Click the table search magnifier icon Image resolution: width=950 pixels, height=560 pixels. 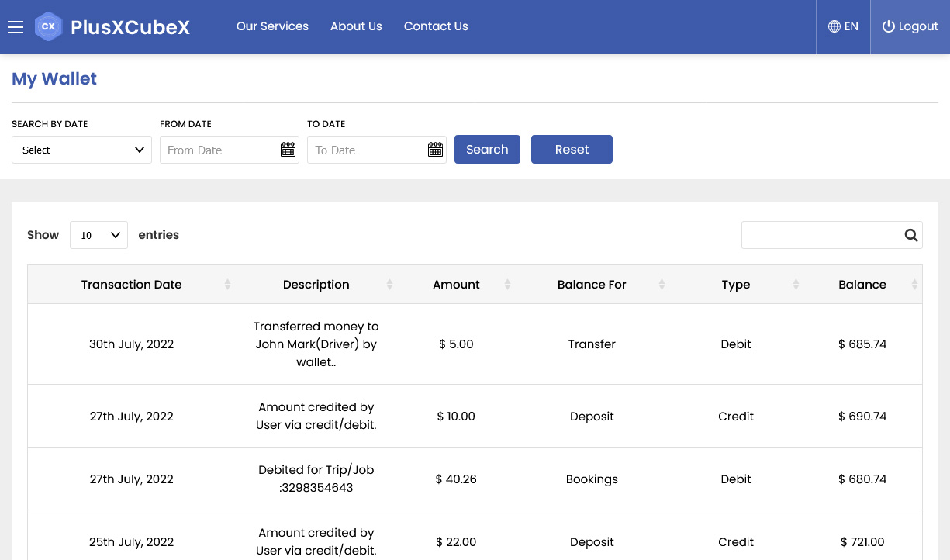tap(911, 235)
